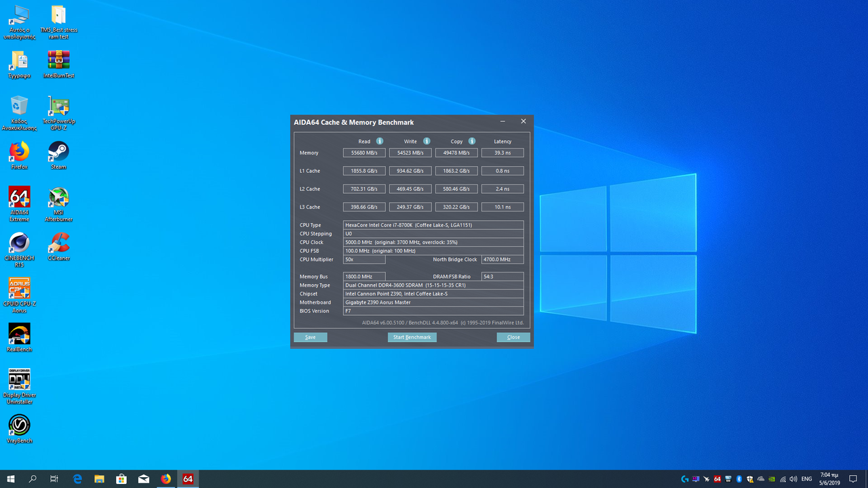Screen dimensions: 868x488
Task: Click Memory Copy value 49478 MB/s
Action: tap(456, 152)
